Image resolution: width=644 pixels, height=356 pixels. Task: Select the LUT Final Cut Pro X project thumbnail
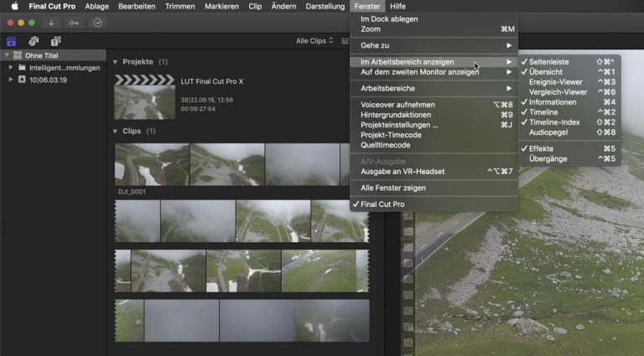tap(144, 97)
